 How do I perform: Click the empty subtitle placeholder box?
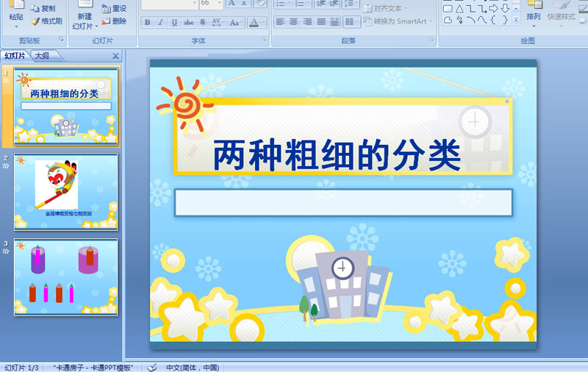click(343, 202)
